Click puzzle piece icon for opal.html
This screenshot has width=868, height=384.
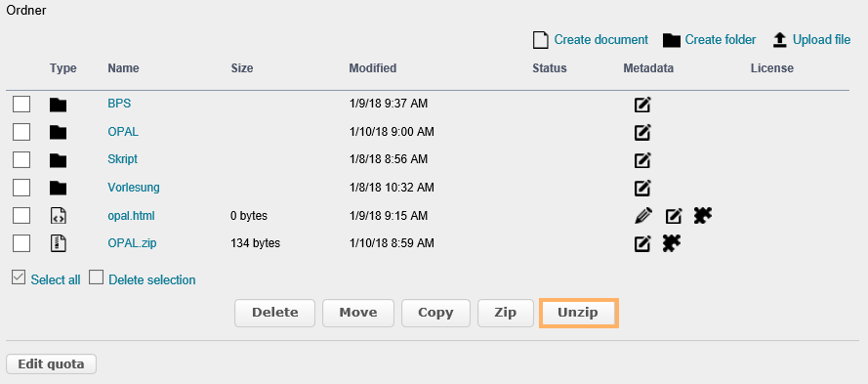[x=703, y=215]
